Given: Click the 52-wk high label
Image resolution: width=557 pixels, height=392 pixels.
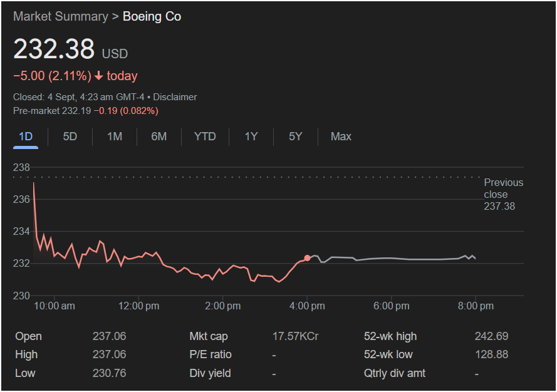Looking at the screenshot, I should point(390,336).
